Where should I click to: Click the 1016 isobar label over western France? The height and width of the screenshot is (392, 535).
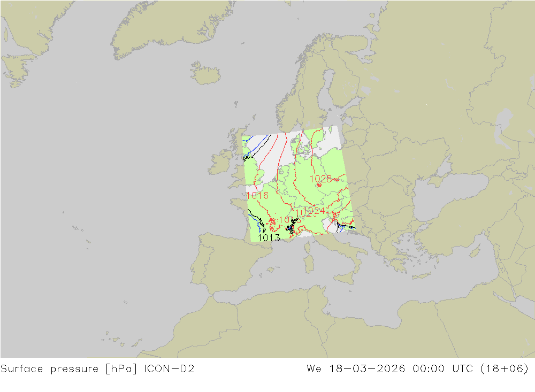tap(257, 196)
